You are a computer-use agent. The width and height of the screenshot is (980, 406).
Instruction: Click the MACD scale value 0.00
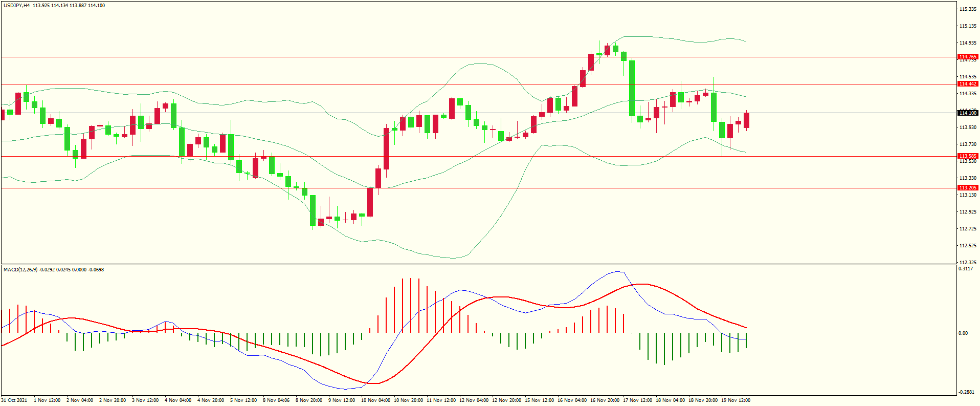tap(963, 333)
